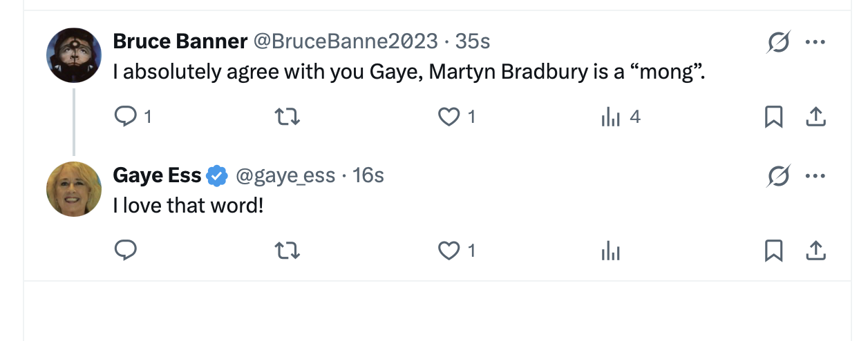Screen dimensions: 868x341
Task: Open Gaye Ess's profile avatar
Action: point(74,189)
